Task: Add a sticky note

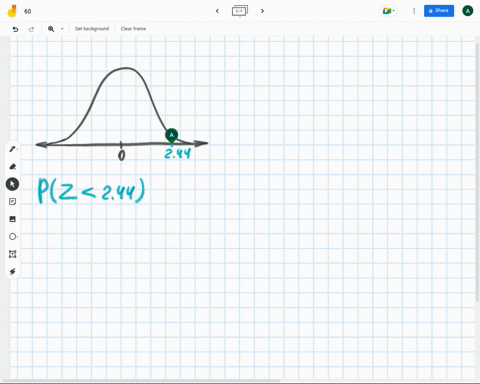Action: (x=12, y=202)
